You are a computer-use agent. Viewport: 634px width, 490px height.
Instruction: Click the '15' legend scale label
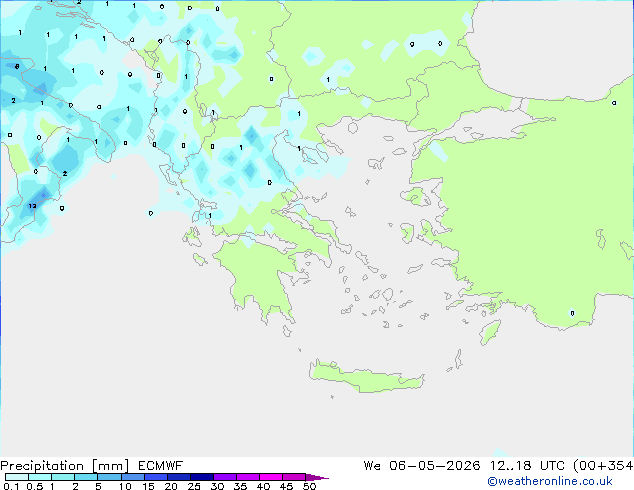(x=148, y=486)
